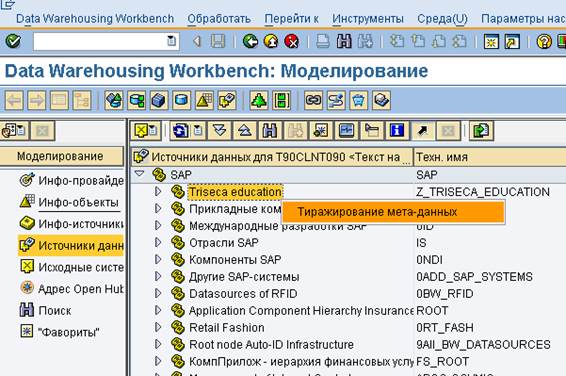Click the yellow Exit arrow icon
This screenshot has height=376, width=566.
point(271,41)
